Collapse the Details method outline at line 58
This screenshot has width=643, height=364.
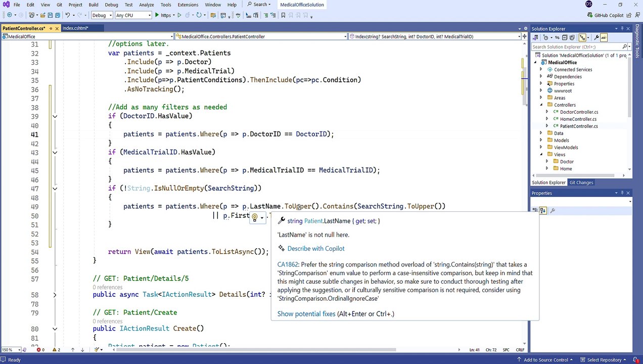(x=55, y=295)
